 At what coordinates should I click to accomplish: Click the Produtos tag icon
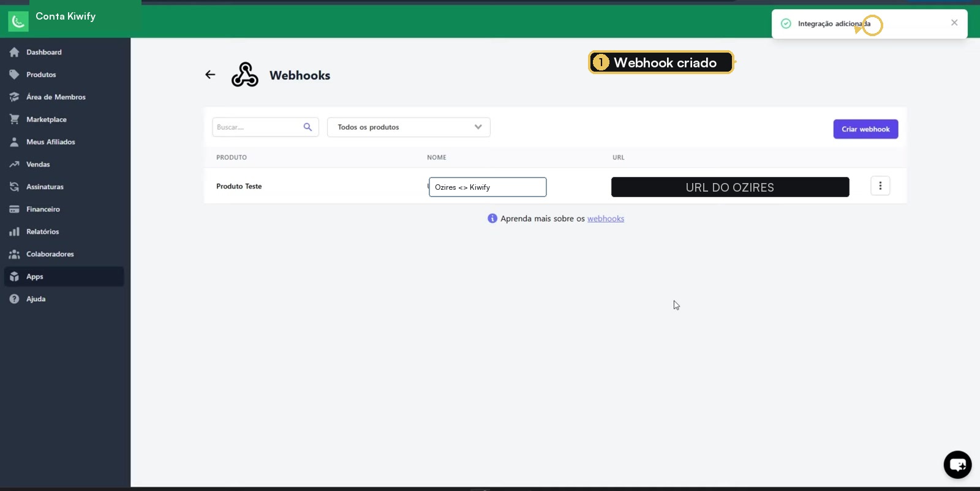pos(14,75)
